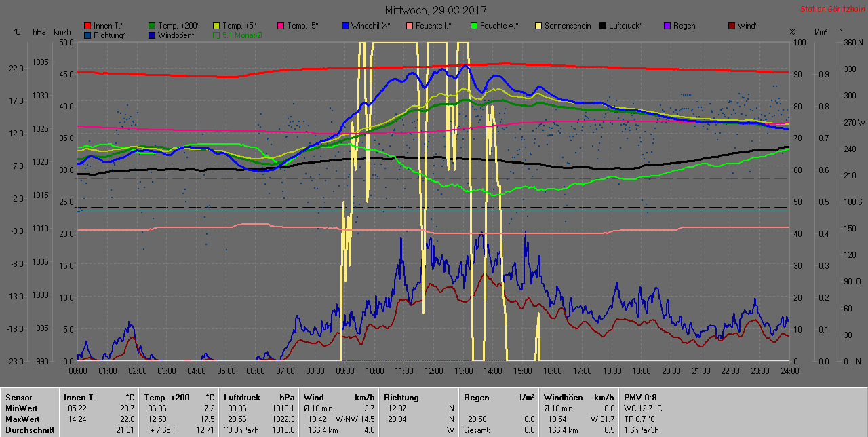
Task: Click the dark green Temp. +200 swatch
Action: point(152,26)
